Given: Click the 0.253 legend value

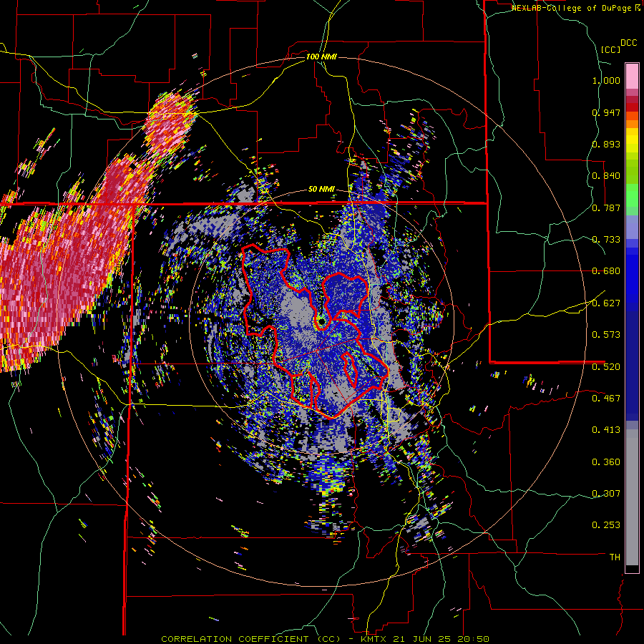Looking at the screenshot, I should coord(606,525).
